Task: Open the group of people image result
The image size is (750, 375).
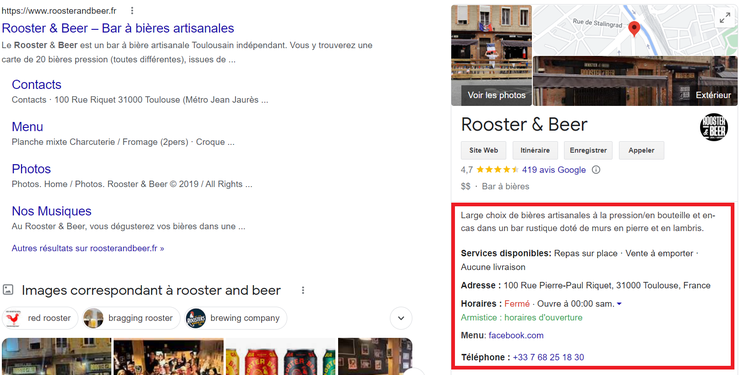Action: [168, 356]
